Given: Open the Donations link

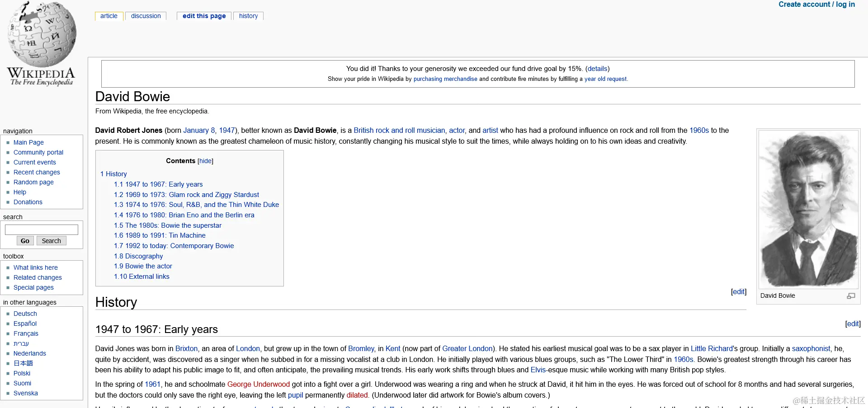Looking at the screenshot, I should pyautogui.click(x=28, y=202).
